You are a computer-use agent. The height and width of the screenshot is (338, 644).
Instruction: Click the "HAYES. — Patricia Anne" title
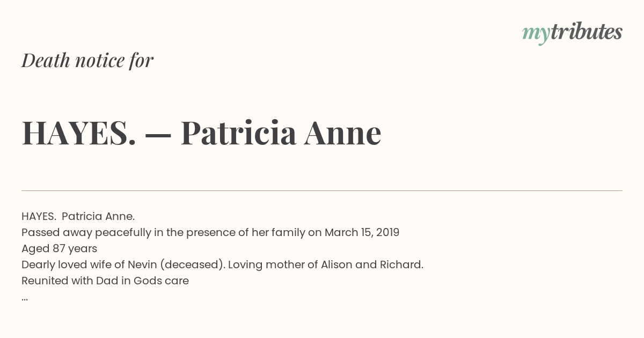[x=201, y=133]
